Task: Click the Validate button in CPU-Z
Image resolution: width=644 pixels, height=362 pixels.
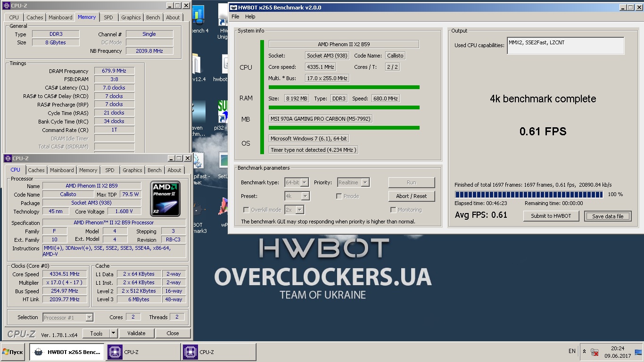Action: tap(136, 333)
